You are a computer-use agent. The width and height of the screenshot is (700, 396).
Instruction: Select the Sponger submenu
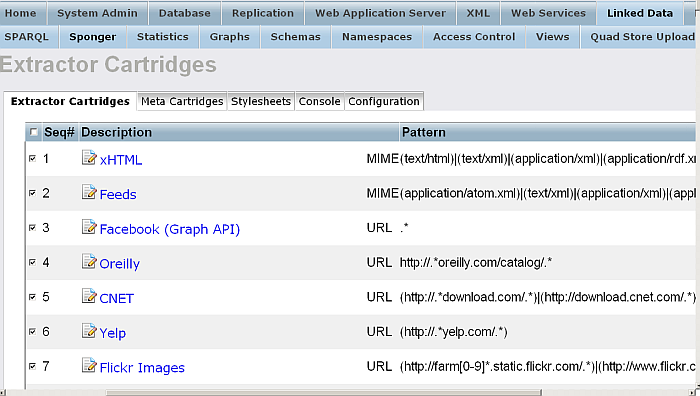(92, 37)
